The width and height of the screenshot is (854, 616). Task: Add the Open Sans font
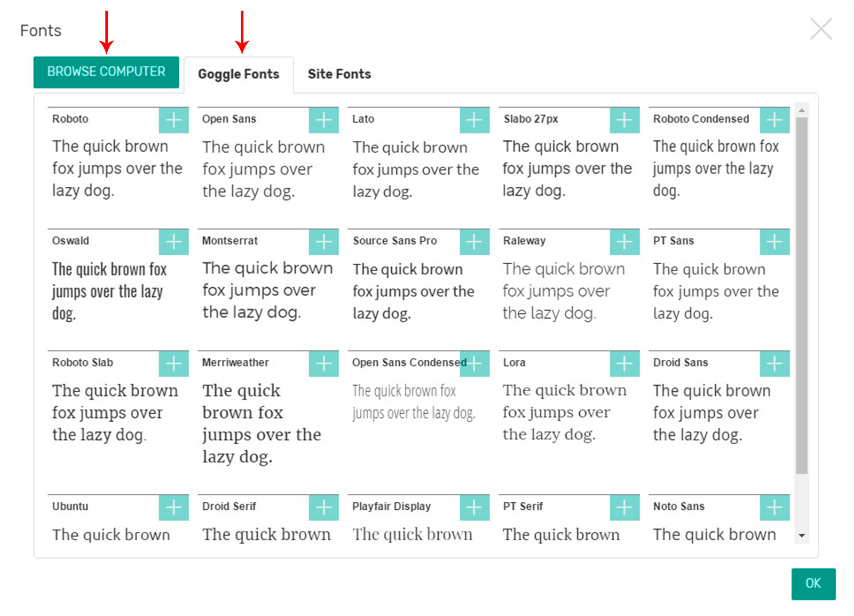(x=323, y=120)
